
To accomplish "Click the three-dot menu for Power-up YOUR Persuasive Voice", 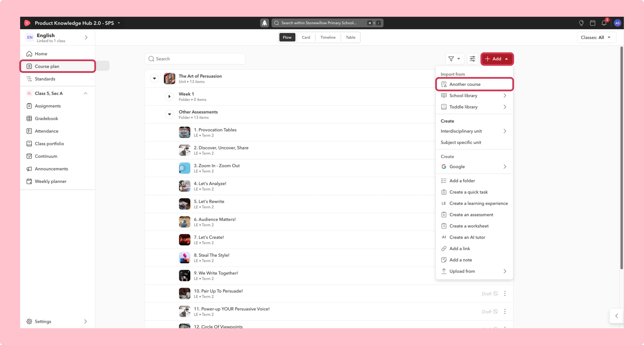I will coord(505,311).
